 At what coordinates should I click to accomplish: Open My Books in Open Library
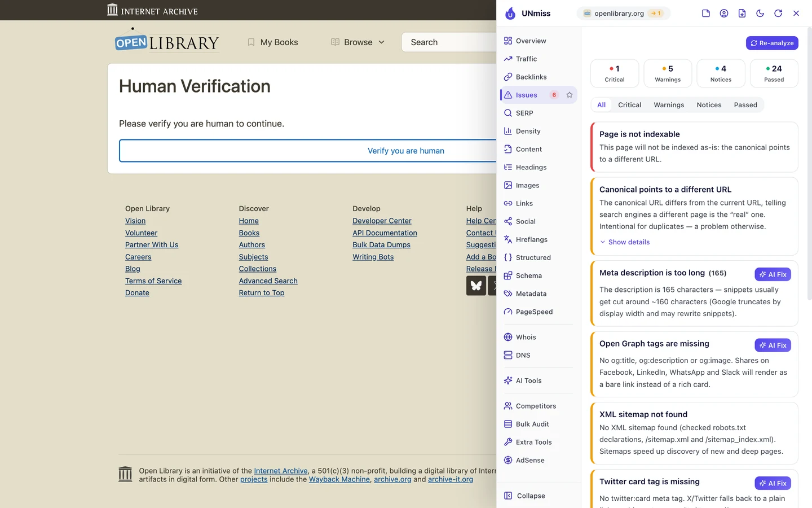(x=273, y=42)
